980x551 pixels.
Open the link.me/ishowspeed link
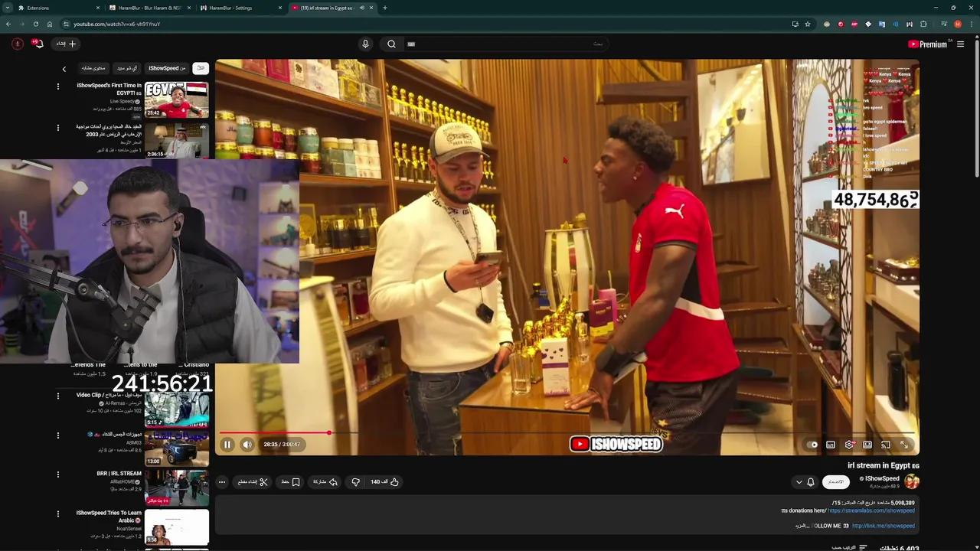pos(884,526)
